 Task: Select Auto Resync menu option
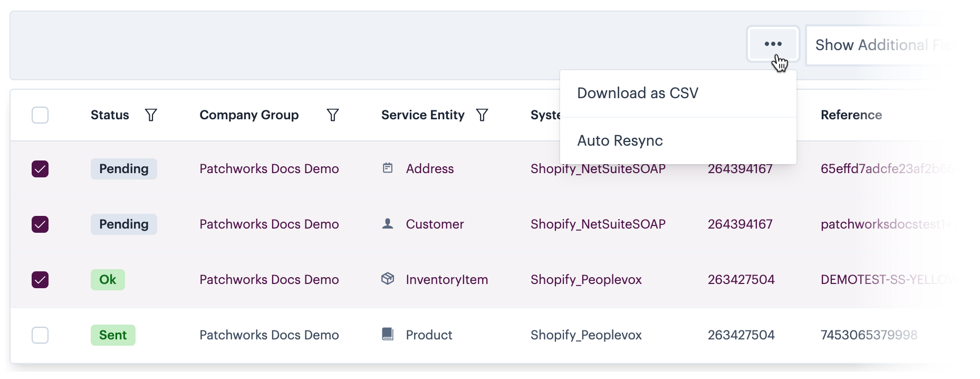pos(620,141)
